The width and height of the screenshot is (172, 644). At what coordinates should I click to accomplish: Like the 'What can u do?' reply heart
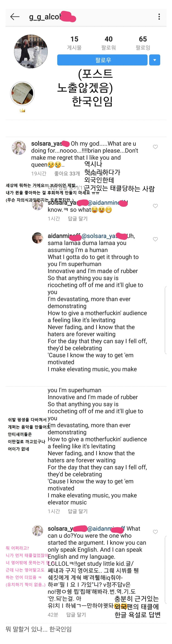pos(155,532)
